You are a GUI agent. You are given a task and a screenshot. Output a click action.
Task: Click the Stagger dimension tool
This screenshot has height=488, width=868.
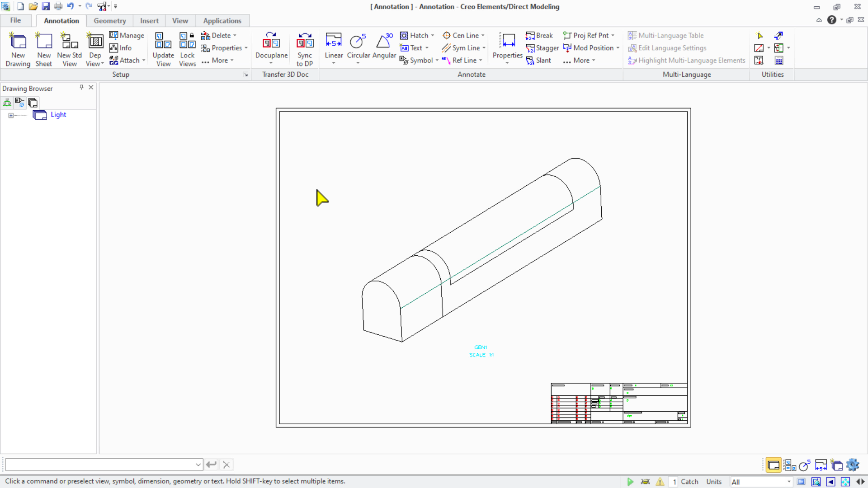[x=542, y=48]
